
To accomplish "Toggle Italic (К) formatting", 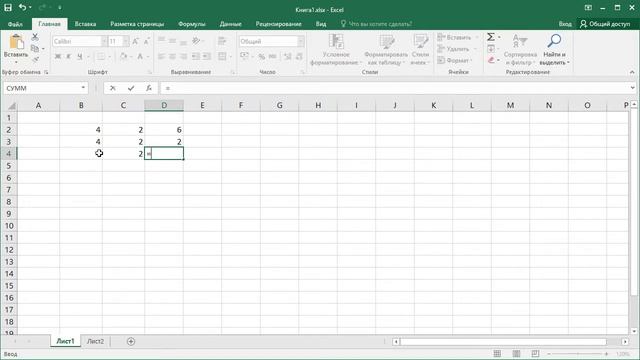I will pos(69,56).
